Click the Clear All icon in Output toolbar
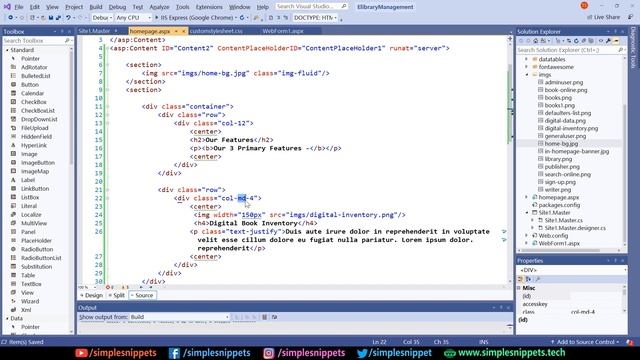 [x=264, y=317]
